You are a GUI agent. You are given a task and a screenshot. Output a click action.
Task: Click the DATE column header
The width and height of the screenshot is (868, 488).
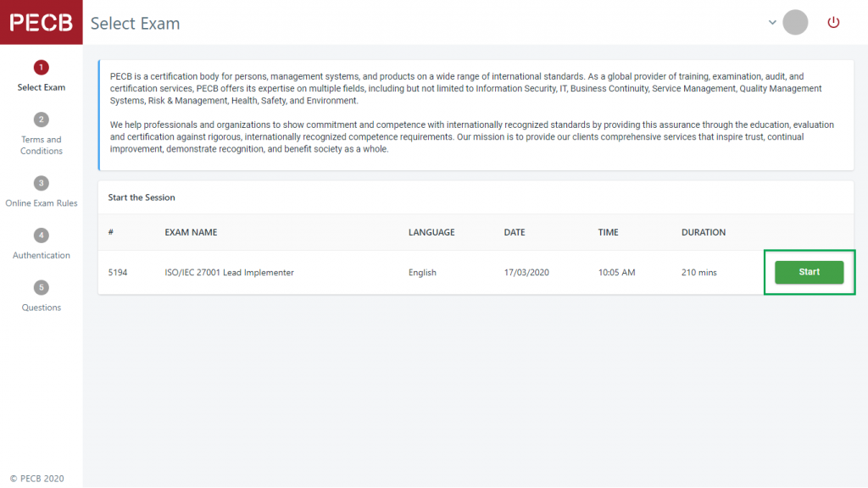(515, 232)
